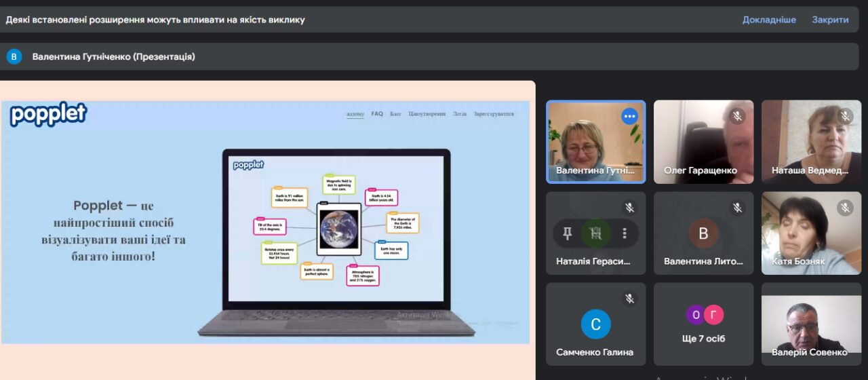Click the blue 'С' avatar of Самченко Галина
Viewport: 868px width, 380px height.
point(595,324)
